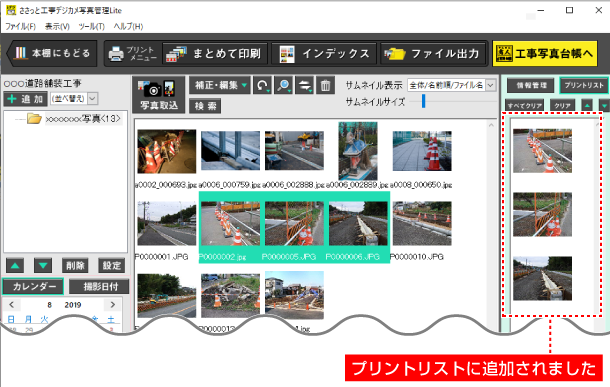The height and width of the screenshot is (387, 610).
Task: Move print list item up arrow
Action: coord(587,105)
